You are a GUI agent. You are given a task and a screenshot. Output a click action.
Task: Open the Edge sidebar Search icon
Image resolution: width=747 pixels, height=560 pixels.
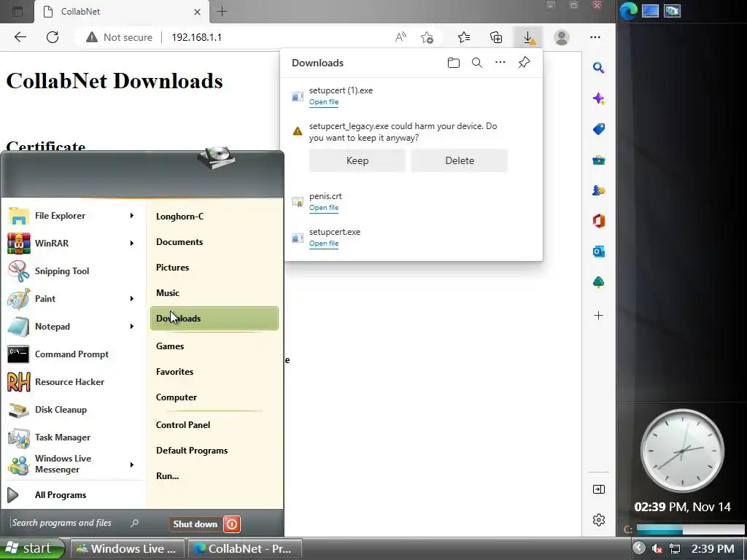[x=599, y=68]
